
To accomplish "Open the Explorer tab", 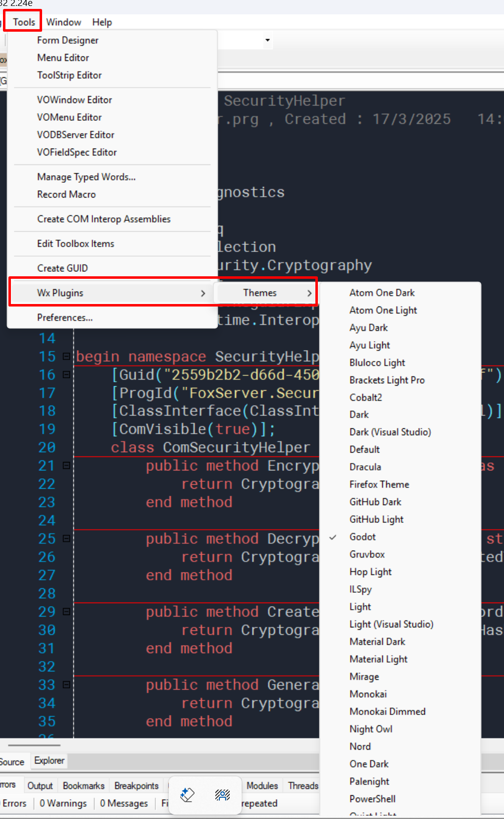I will pyautogui.click(x=50, y=761).
